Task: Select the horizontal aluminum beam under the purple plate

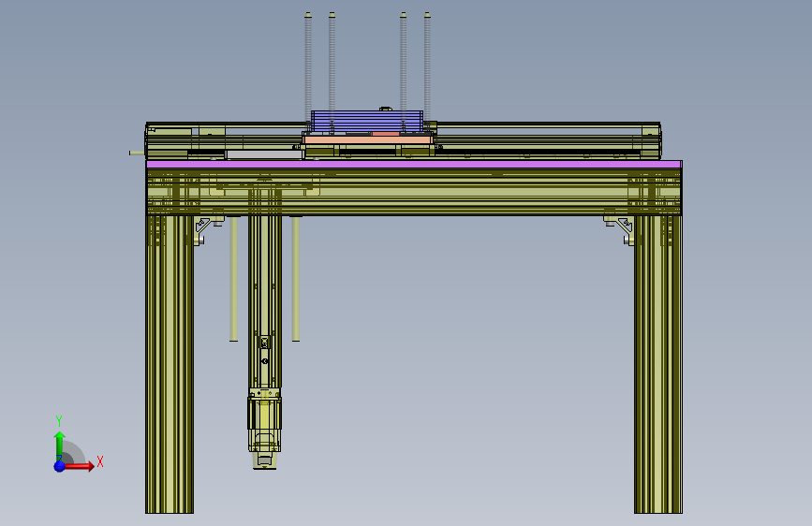Action: coord(414,192)
